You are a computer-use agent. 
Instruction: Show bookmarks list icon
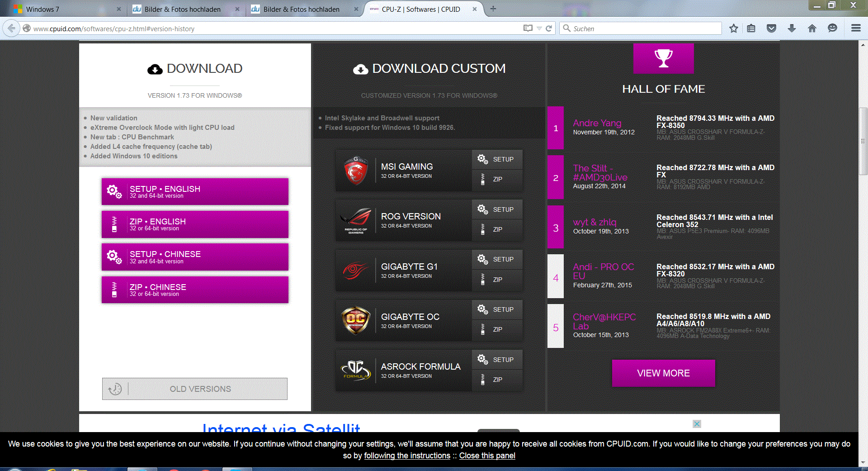tap(751, 29)
